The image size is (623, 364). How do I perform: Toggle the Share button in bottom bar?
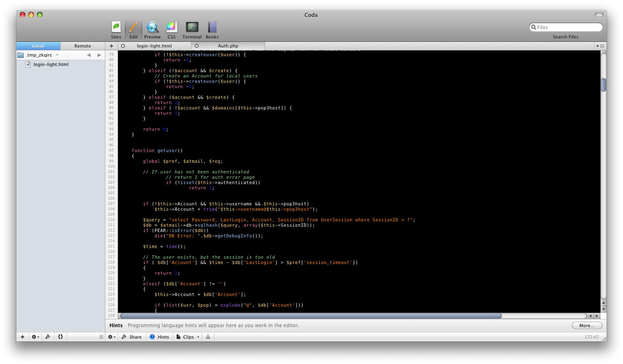coord(132,337)
